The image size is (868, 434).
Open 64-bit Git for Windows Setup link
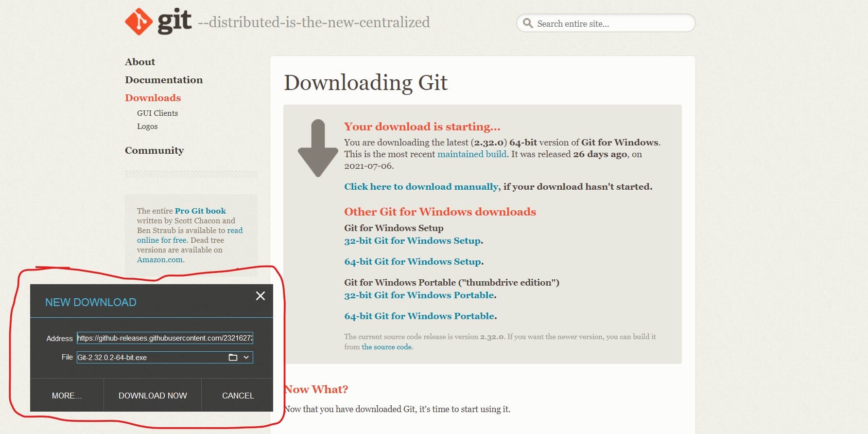[413, 261]
